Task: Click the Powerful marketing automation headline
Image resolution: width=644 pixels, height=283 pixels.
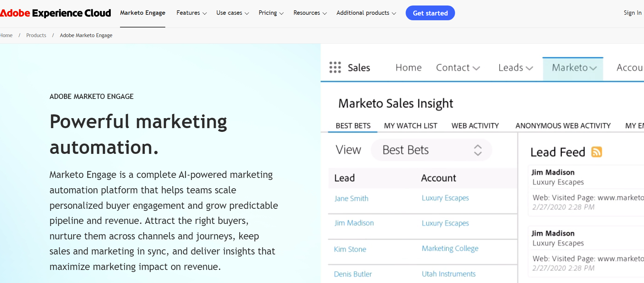Action: click(x=138, y=134)
